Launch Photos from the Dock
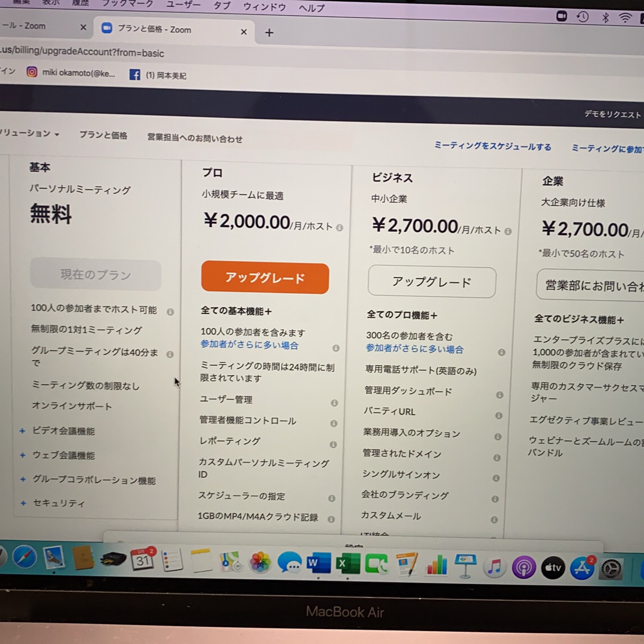 pos(260,563)
